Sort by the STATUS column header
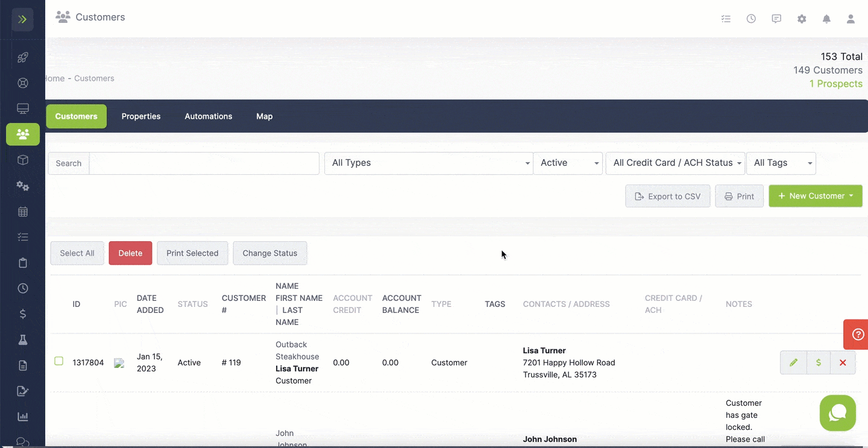The width and height of the screenshot is (868, 448). [193, 304]
